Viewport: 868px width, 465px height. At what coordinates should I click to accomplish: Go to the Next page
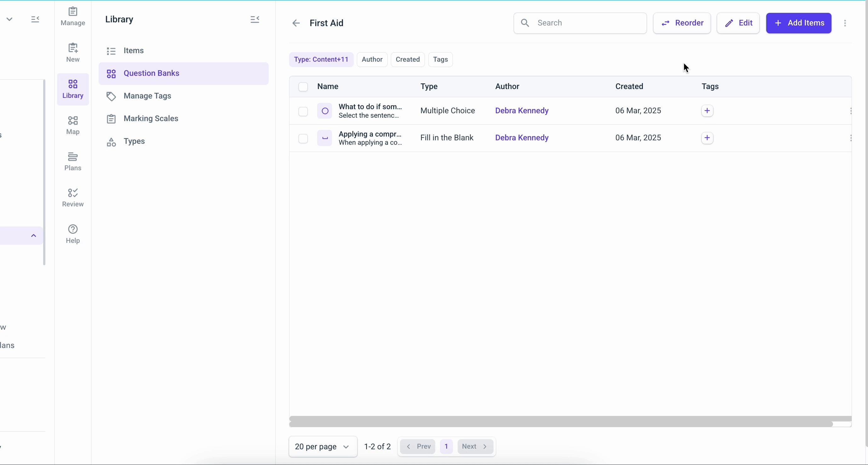tap(476, 447)
